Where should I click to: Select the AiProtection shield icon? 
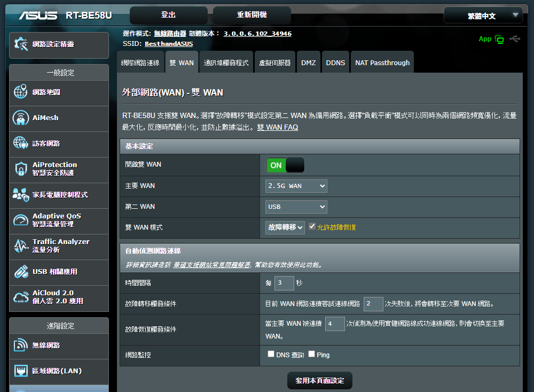pyautogui.click(x=20, y=169)
